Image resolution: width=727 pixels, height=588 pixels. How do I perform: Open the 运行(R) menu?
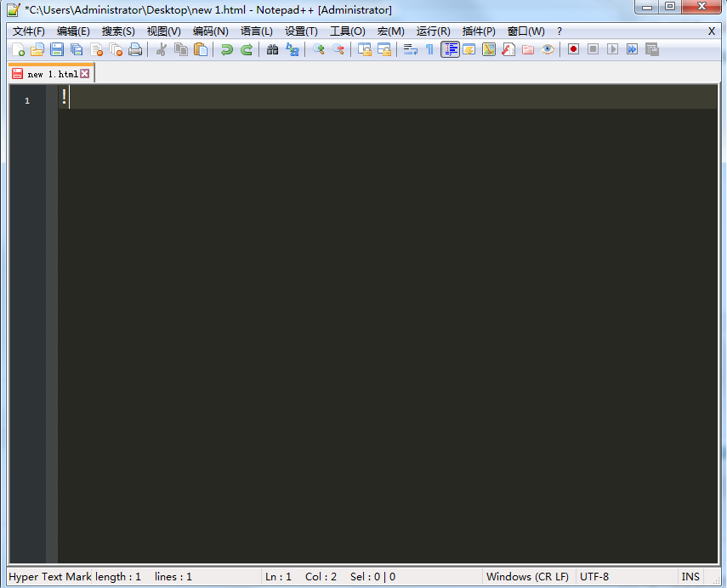point(433,31)
